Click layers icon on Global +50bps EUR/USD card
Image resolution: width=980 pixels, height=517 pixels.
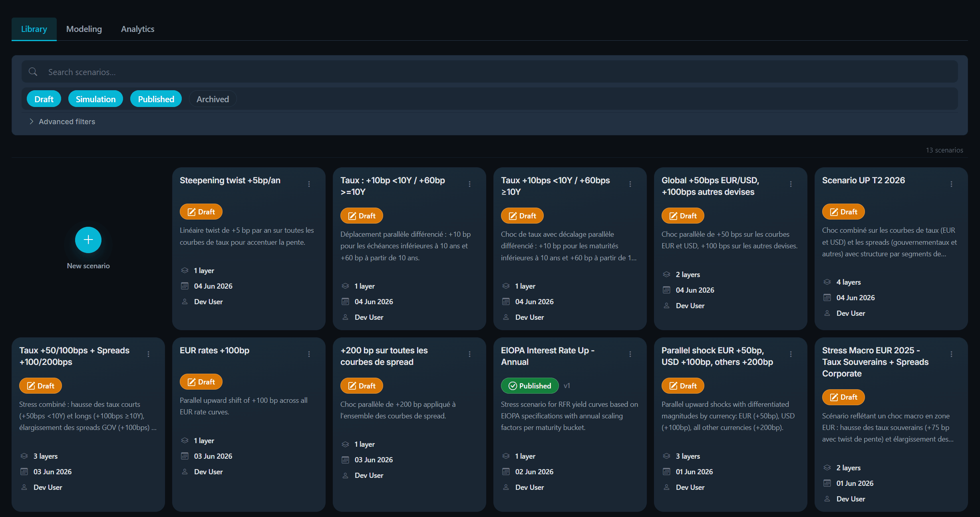666,274
